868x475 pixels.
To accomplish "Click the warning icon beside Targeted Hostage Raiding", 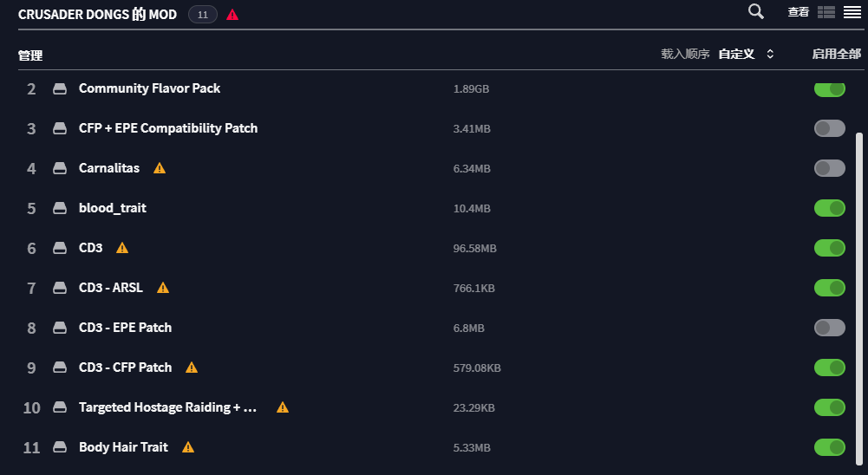I will tap(283, 407).
